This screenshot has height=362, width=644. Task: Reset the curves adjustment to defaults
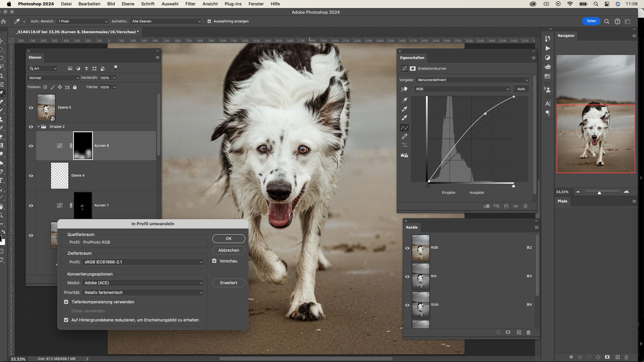[506, 206]
